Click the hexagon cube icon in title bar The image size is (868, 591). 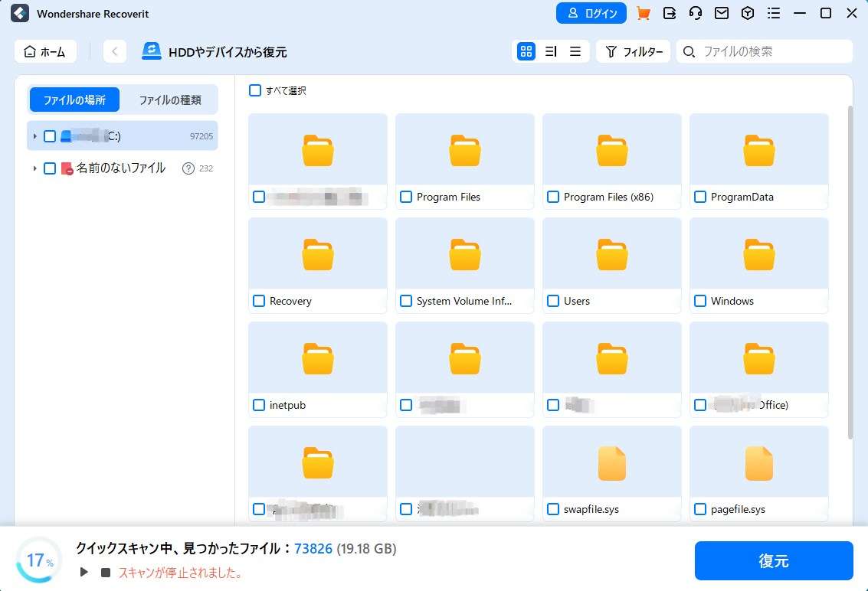click(x=747, y=13)
